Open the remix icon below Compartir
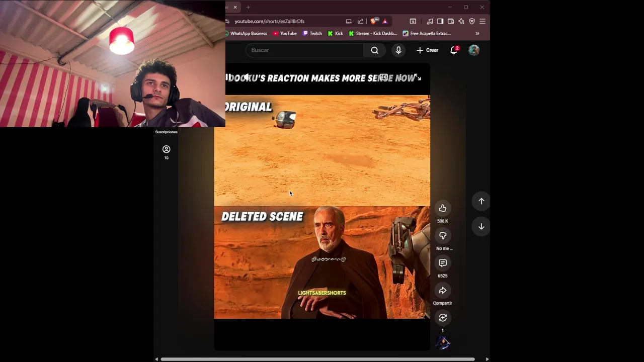 tap(443, 318)
